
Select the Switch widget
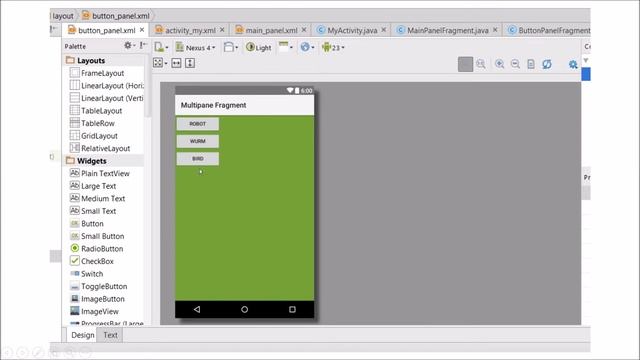point(87,274)
